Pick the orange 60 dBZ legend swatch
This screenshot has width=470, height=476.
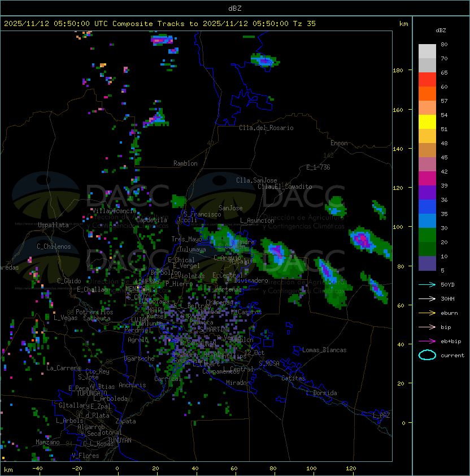pyautogui.click(x=427, y=93)
